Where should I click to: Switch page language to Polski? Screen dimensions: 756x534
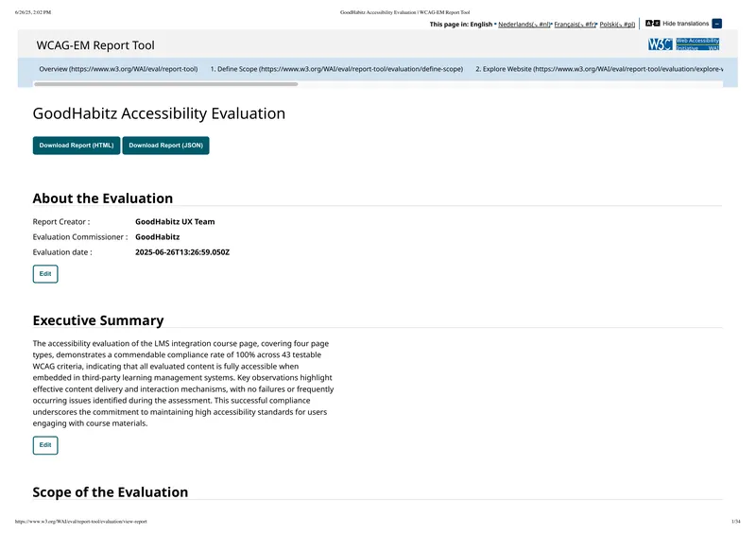(x=617, y=25)
